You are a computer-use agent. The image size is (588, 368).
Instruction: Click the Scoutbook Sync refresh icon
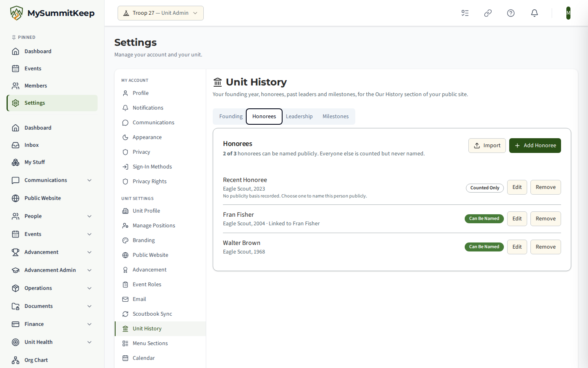[125, 314]
